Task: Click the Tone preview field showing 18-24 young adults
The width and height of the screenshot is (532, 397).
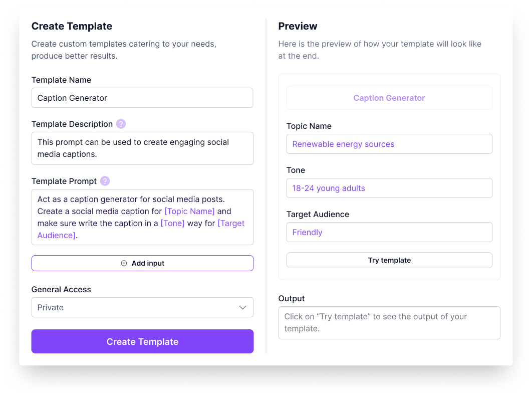Action: [389, 188]
